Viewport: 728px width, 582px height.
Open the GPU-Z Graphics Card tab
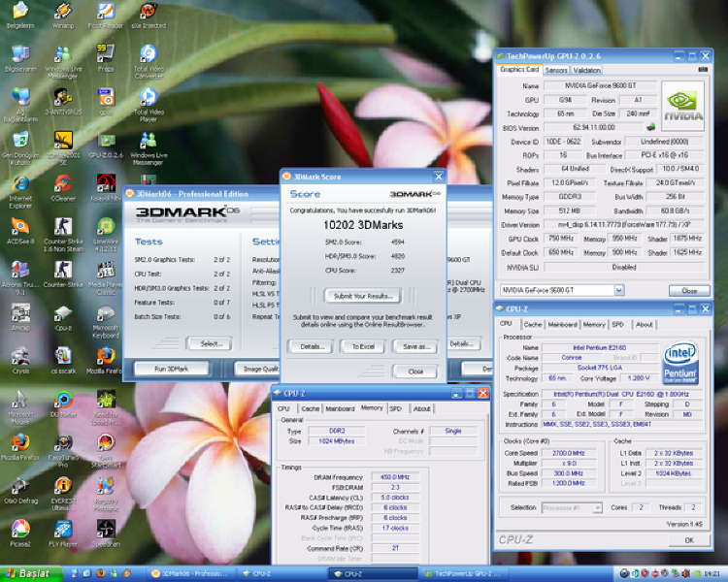click(x=519, y=70)
